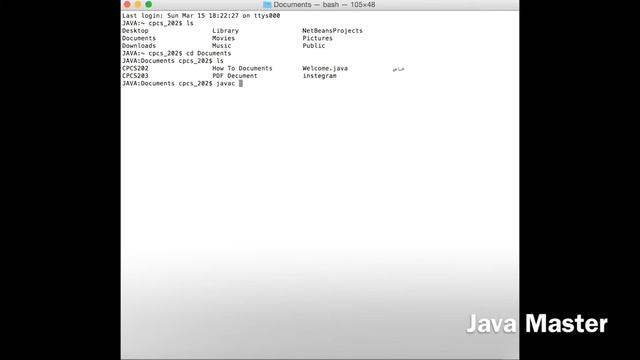Select the 'Public' entry in listing
The width and height of the screenshot is (640, 360).
[313, 46]
